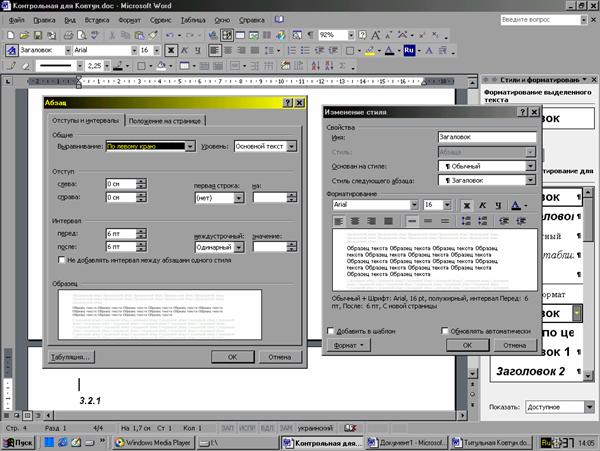Screen dimensions: 600x451
Task: Align left in the style formatting toolbar
Action: (340, 220)
